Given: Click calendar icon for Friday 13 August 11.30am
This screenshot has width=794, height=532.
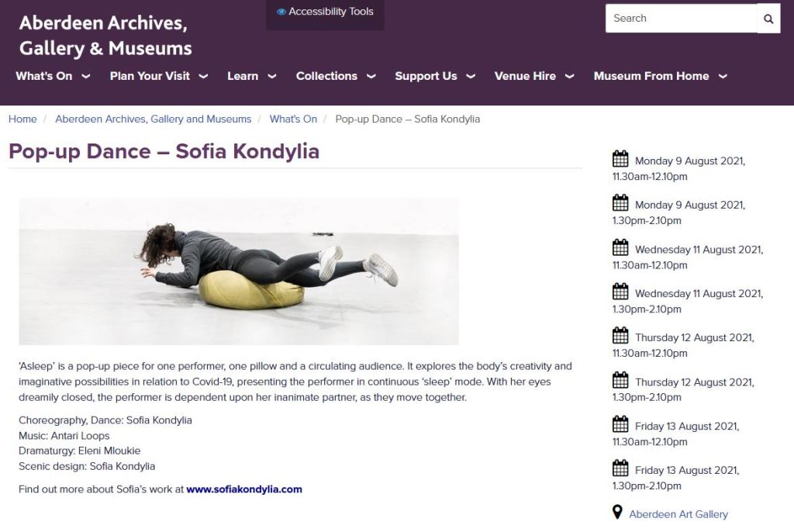Looking at the screenshot, I should (620, 424).
